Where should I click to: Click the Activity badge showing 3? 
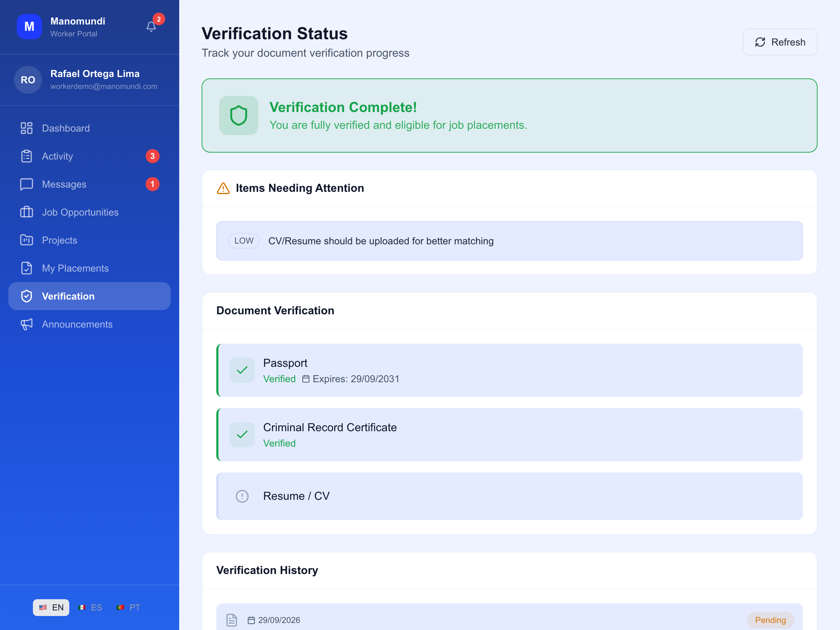[x=152, y=156]
